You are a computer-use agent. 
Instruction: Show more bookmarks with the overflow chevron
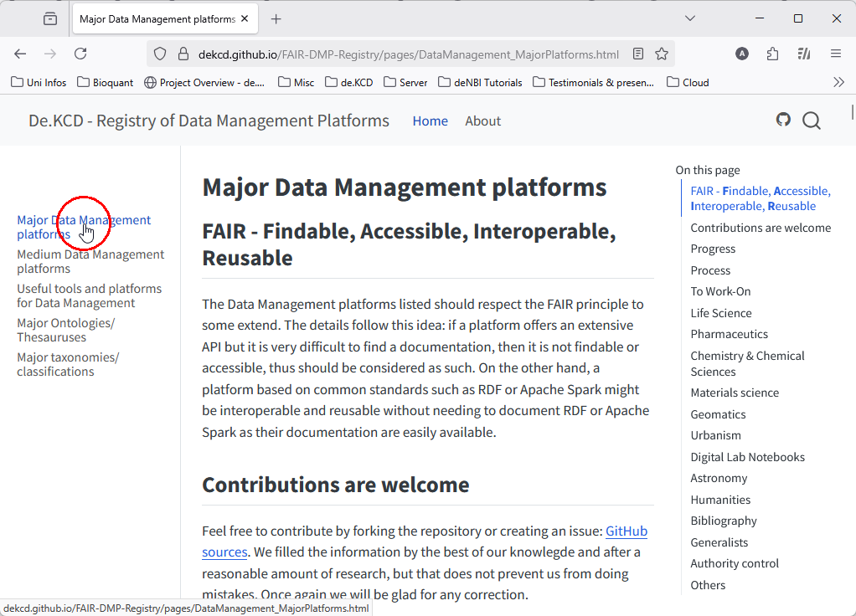coord(838,82)
